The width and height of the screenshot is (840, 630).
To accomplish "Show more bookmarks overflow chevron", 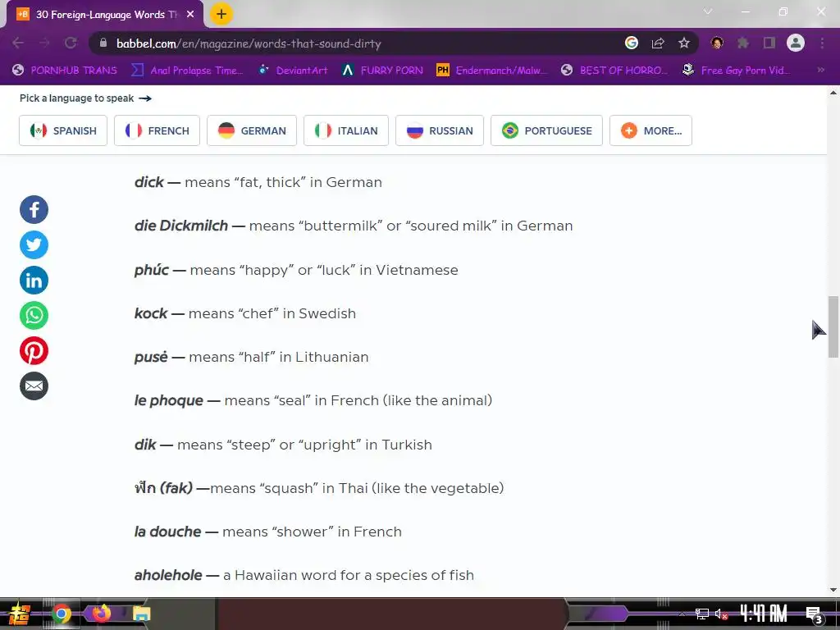I will coord(820,71).
